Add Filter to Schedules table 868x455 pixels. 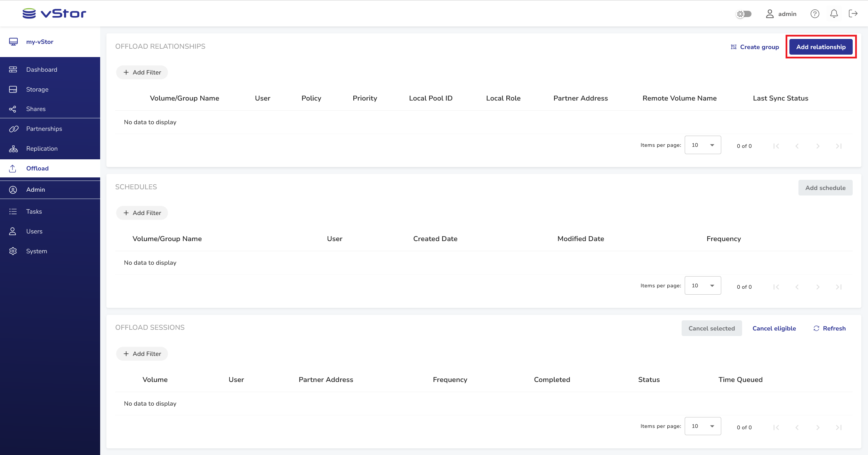[x=142, y=213]
